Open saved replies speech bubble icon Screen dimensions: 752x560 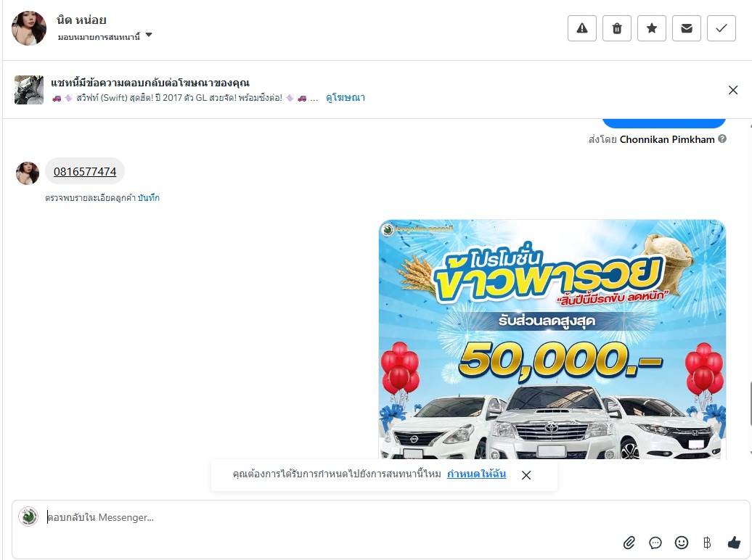(655, 543)
